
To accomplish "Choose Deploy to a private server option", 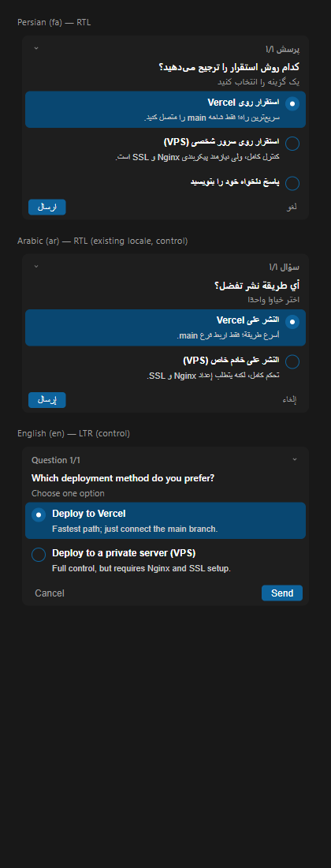I will point(165,559).
